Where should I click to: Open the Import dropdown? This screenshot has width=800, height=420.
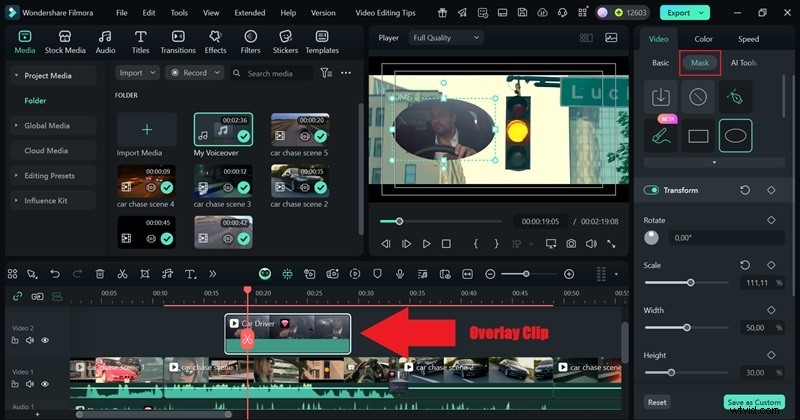(x=137, y=73)
